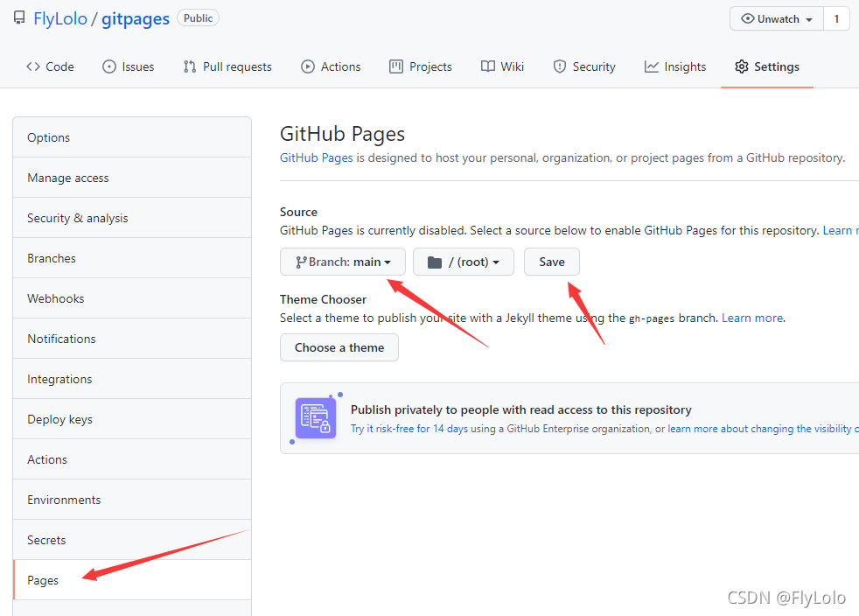The height and width of the screenshot is (616, 859).
Task: Click the purple private publishing illustration
Action: coord(316,418)
